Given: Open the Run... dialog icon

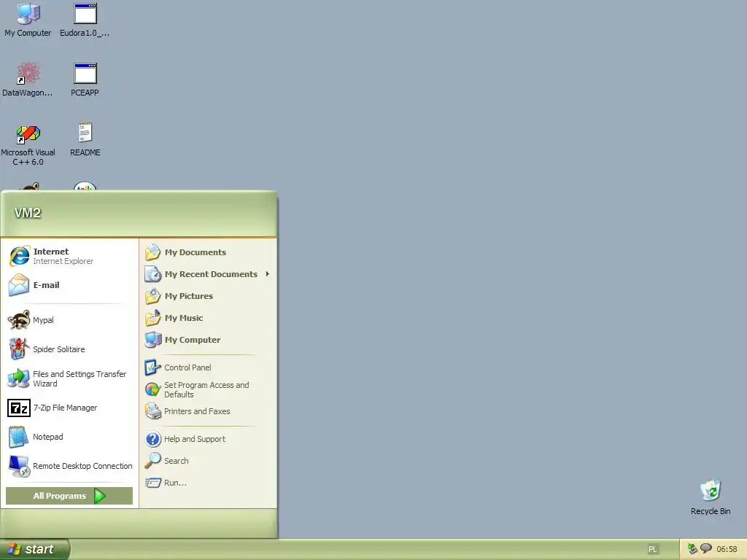Looking at the screenshot, I should tap(153, 483).
